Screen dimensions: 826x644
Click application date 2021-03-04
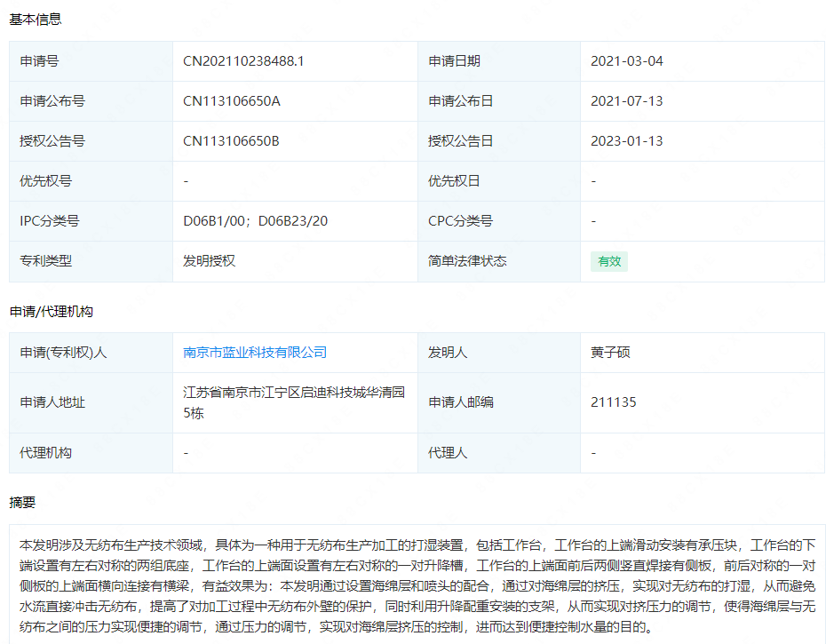(x=626, y=61)
